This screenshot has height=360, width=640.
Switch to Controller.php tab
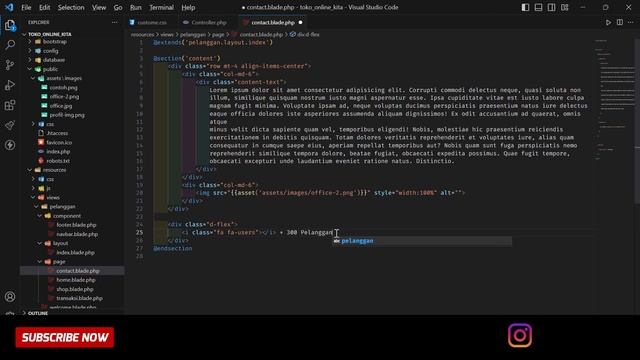(x=209, y=22)
